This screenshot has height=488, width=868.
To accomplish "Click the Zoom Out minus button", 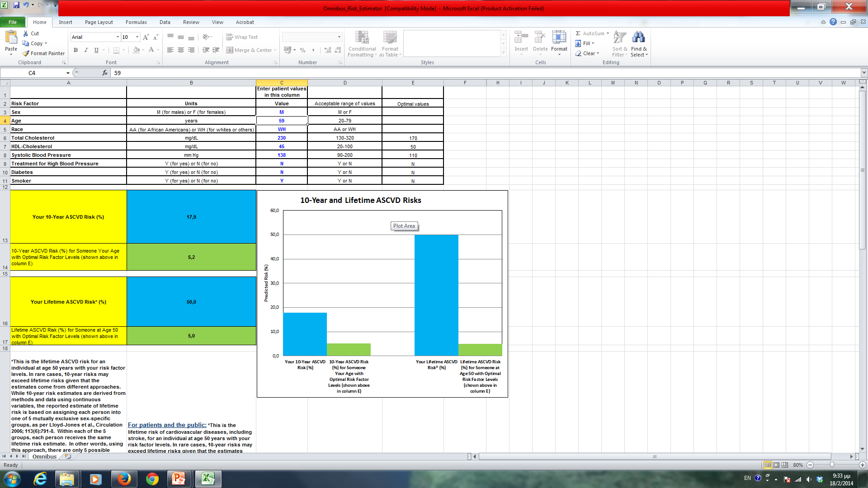I will pyautogui.click(x=810, y=465).
